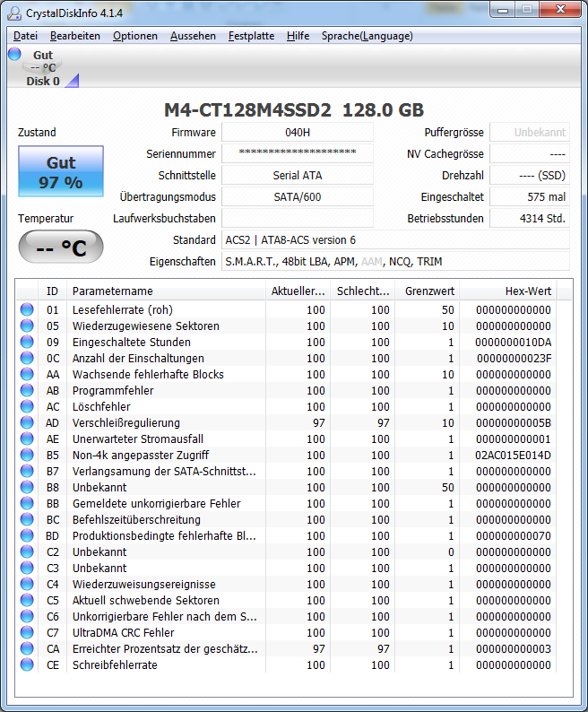Click the empty Laufwerksbuchstaben field
This screenshot has width=588, height=712.
pyautogui.click(x=298, y=218)
